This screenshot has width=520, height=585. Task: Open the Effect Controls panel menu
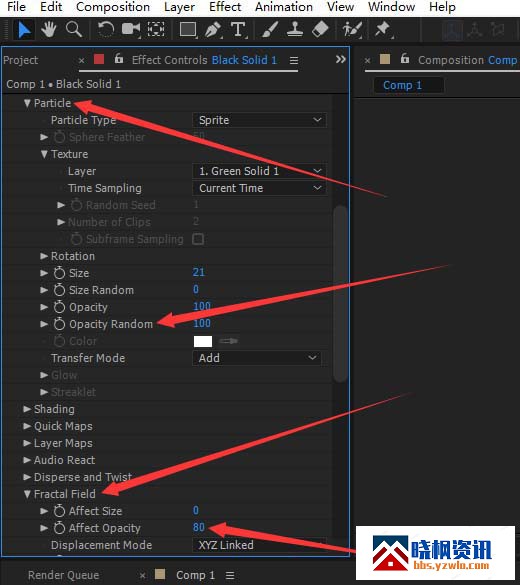point(294,60)
